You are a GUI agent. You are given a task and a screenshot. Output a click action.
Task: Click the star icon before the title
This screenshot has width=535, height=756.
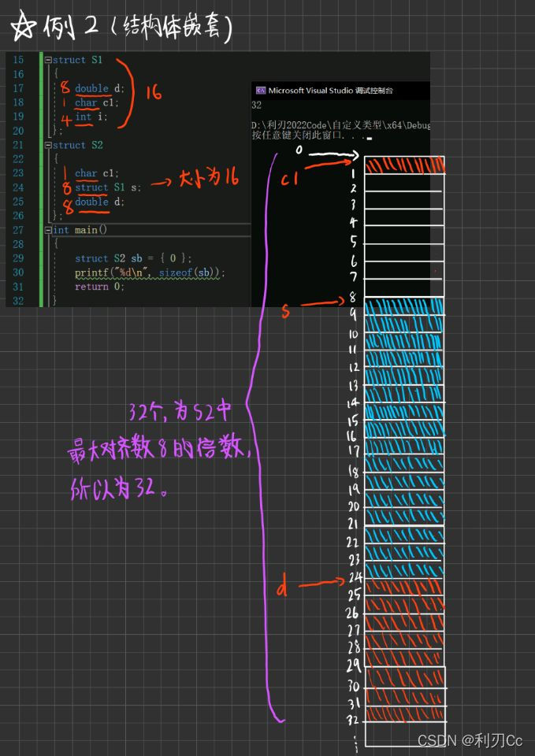(22, 28)
